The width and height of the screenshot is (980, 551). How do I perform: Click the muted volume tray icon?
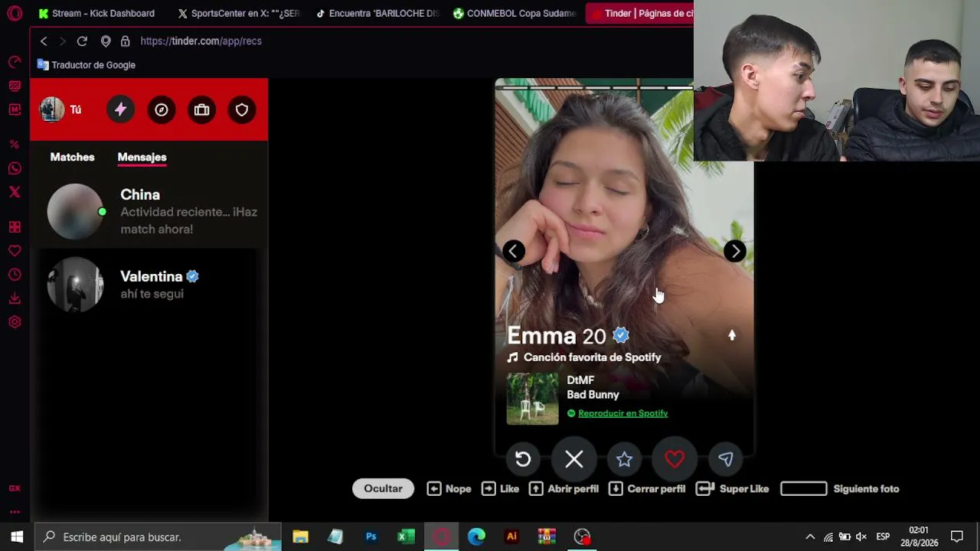861,537
